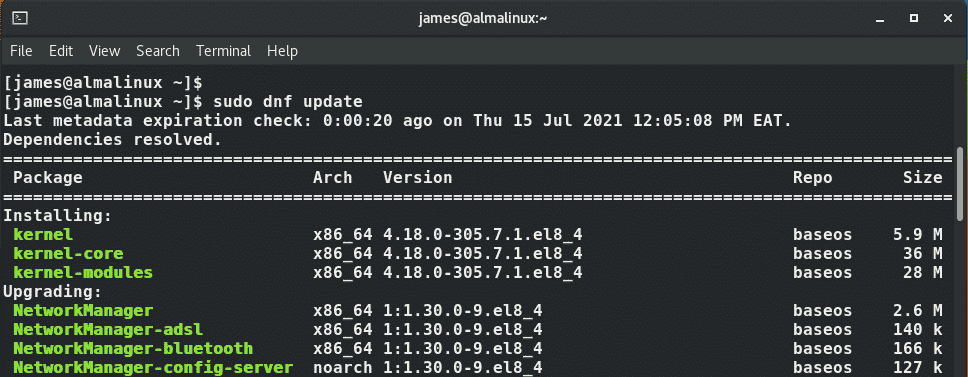Open the Search menu

(x=158, y=51)
